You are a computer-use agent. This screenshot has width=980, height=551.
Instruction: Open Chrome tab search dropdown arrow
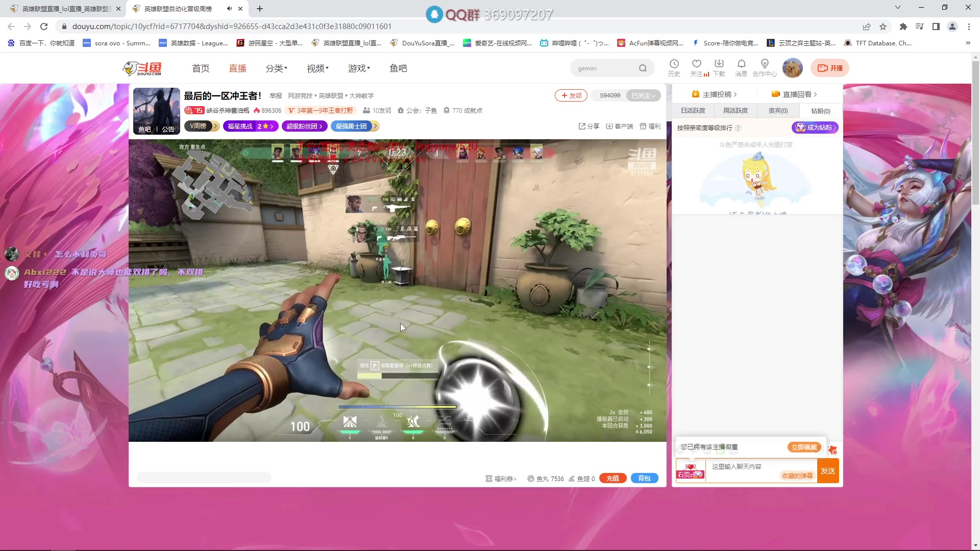pos(898,7)
